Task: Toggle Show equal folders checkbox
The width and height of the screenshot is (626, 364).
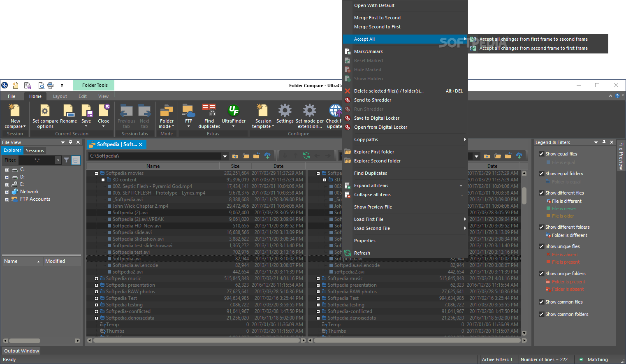Action: [x=542, y=174]
